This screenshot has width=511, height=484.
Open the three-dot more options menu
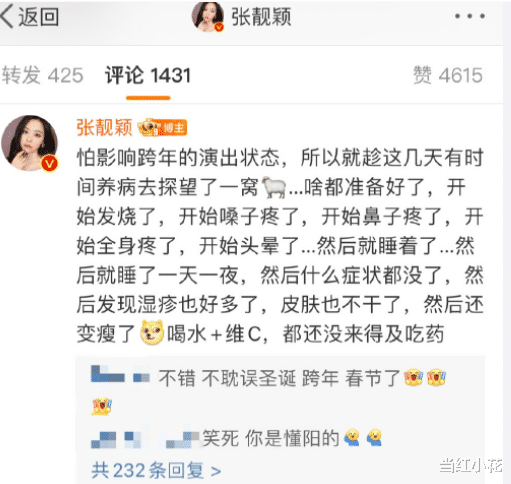coord(470,16)
